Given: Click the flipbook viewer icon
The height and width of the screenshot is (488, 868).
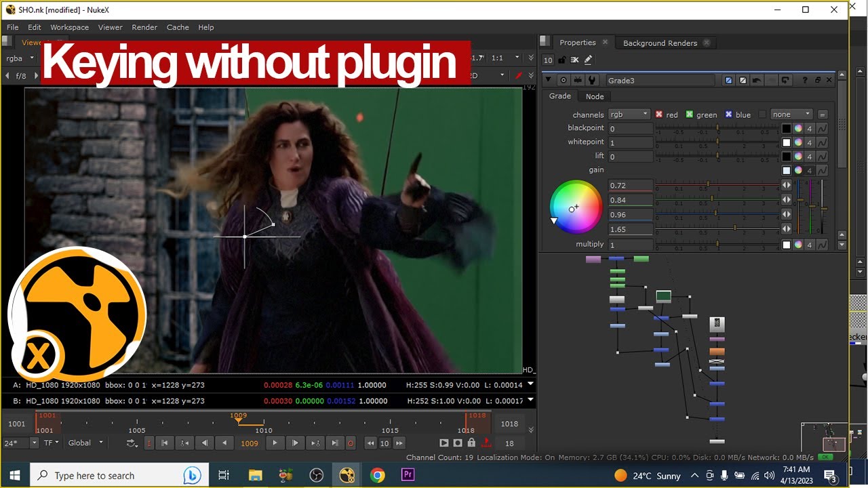Looking at the screenshot, I should coord(444,443).
